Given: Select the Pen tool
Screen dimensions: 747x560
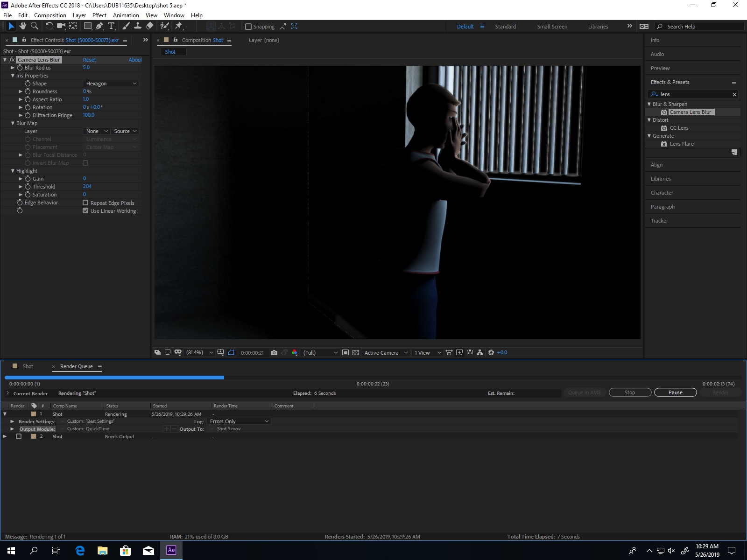Looking at the screenshot, I should click(x=99, y=26).
